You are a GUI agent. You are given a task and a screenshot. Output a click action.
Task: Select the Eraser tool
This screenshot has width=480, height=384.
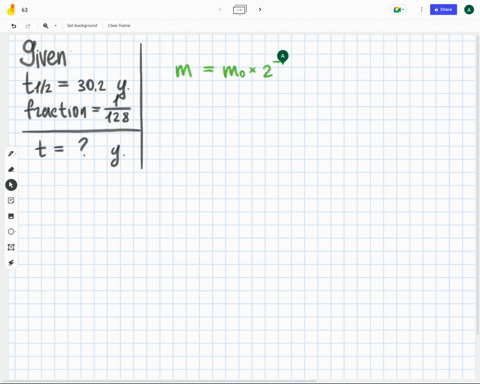tap(11, 169)
